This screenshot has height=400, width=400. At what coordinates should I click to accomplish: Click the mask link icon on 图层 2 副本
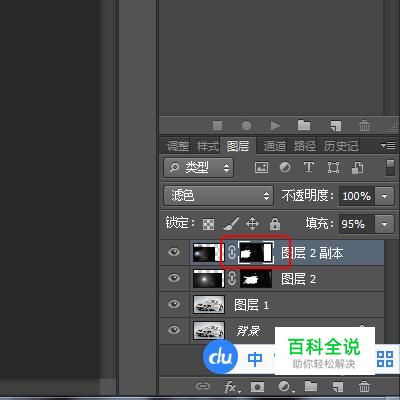232,253
